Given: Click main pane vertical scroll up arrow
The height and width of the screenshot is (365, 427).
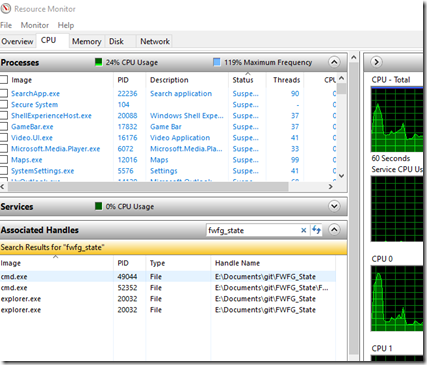Looking at the screenshot, I should pyautogui.click(x=354, y=58).
